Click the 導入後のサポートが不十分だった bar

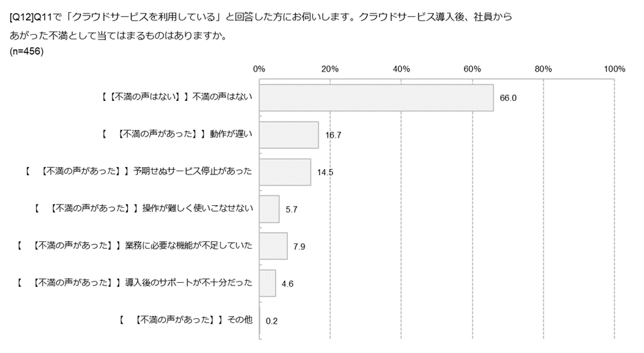click(x=267, y=283)
